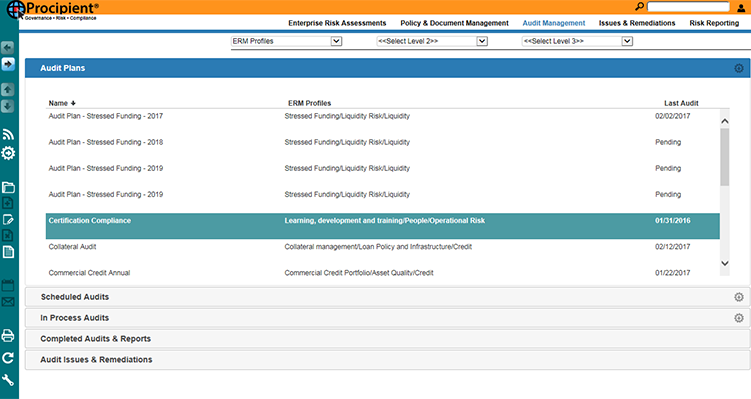
Task: Click the Procipient logo
Action: coord(53,10)
